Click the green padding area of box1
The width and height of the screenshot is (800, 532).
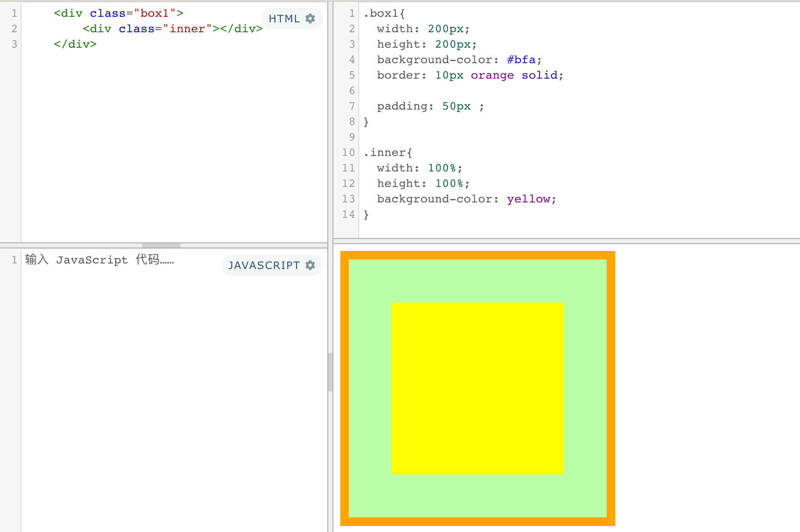[477, 281]
